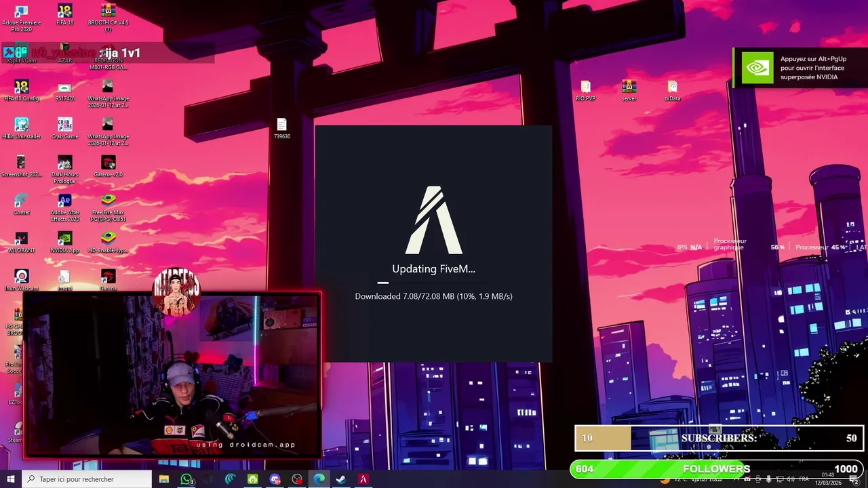Select the 9517426 desktop file

(64, 91)
